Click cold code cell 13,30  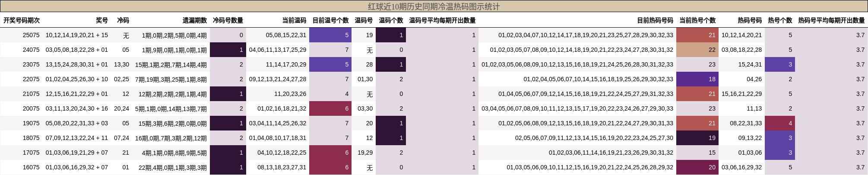tap(121, 64)
